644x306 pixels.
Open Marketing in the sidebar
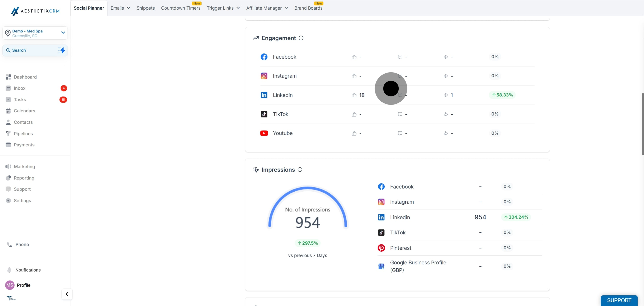24,166
